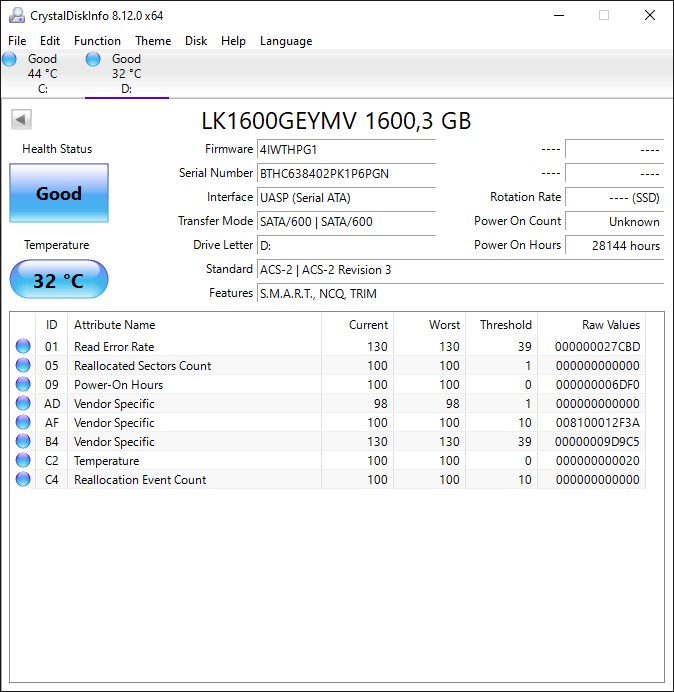Screen dimensions: 674x692
Task: Minimize the CrystalDiskInfo window
Action: pyautogui.click(x=559, y=15)
